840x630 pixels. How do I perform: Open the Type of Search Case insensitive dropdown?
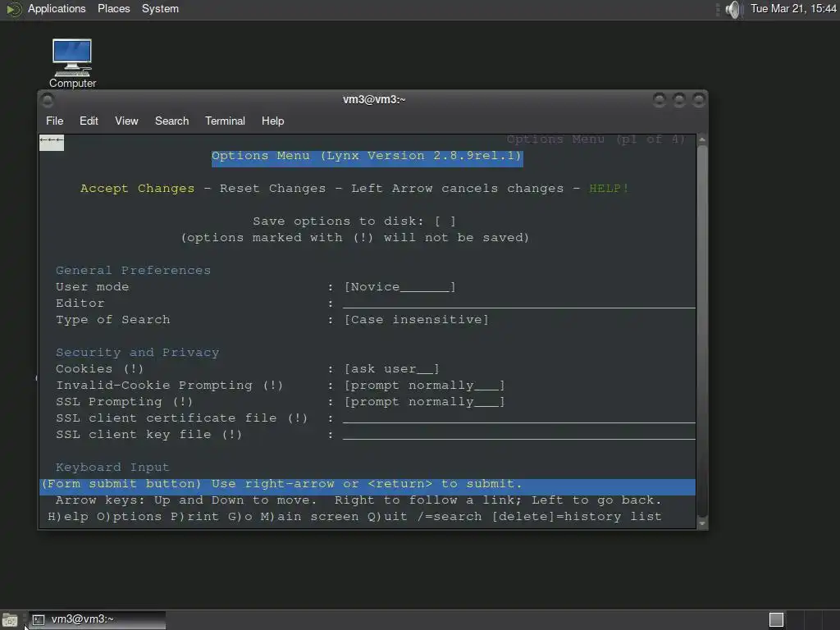(416, 320)
